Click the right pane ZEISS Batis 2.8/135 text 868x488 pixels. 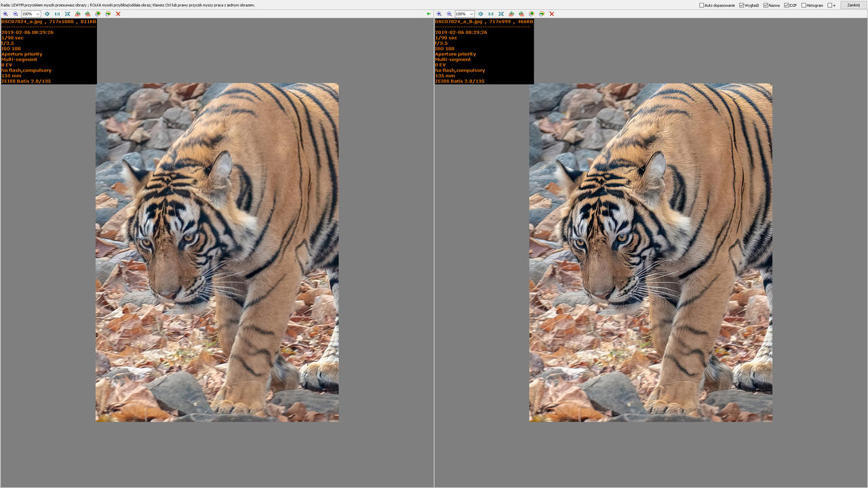point(460,81)
